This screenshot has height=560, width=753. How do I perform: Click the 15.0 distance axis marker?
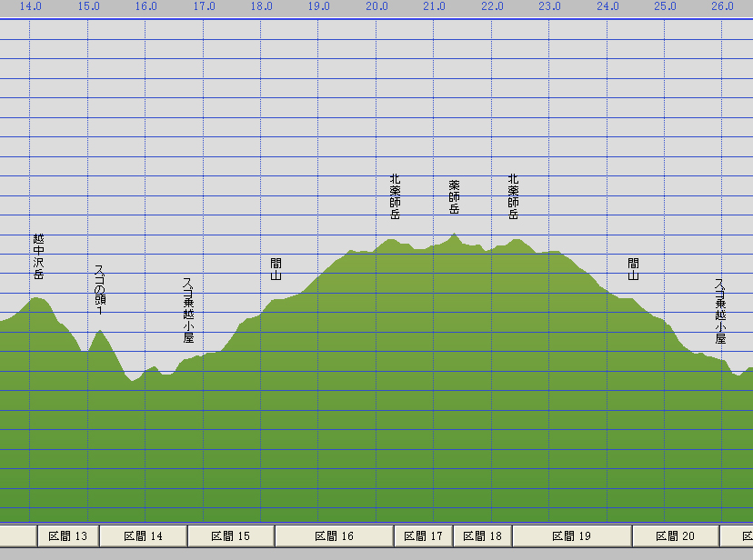[x=88, y=6]
